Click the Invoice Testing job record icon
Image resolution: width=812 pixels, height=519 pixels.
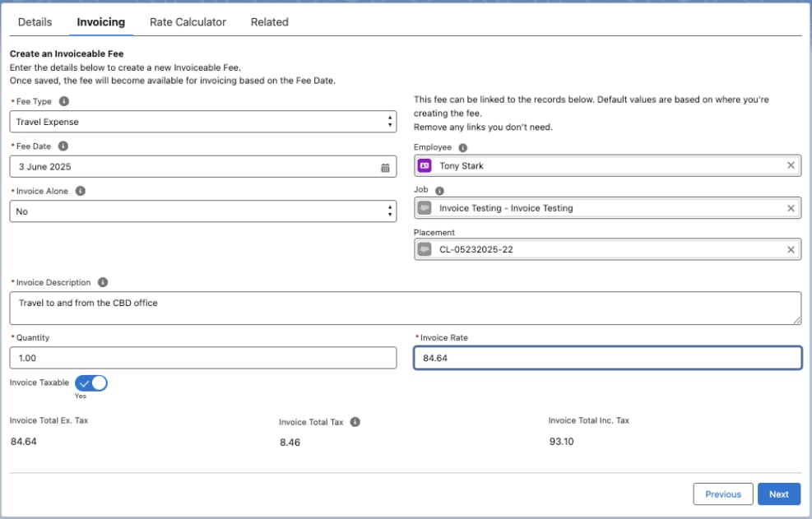(425, 208)
